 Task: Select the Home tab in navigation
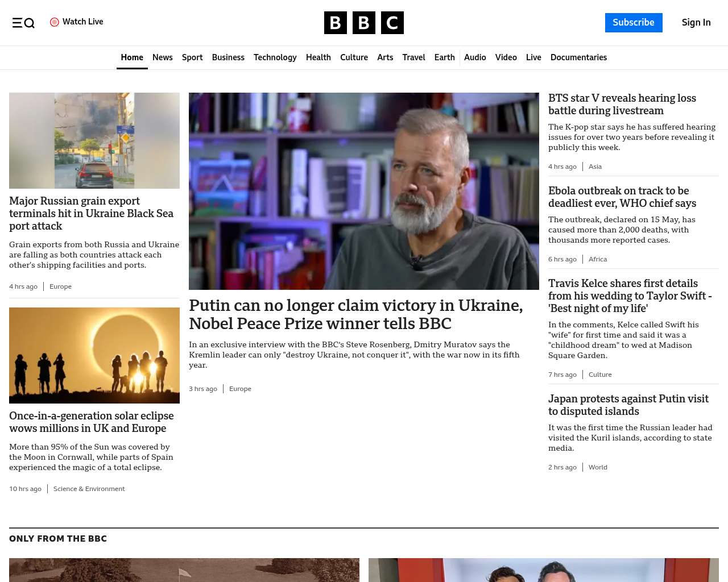point(132,57)
